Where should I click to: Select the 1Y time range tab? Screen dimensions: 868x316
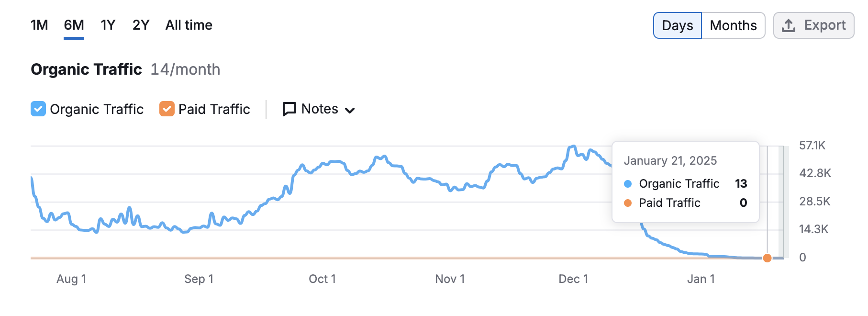108,25
